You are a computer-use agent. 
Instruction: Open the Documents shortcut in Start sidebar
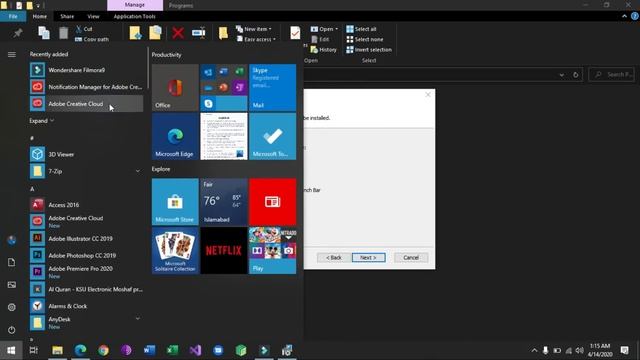(11, 262)
